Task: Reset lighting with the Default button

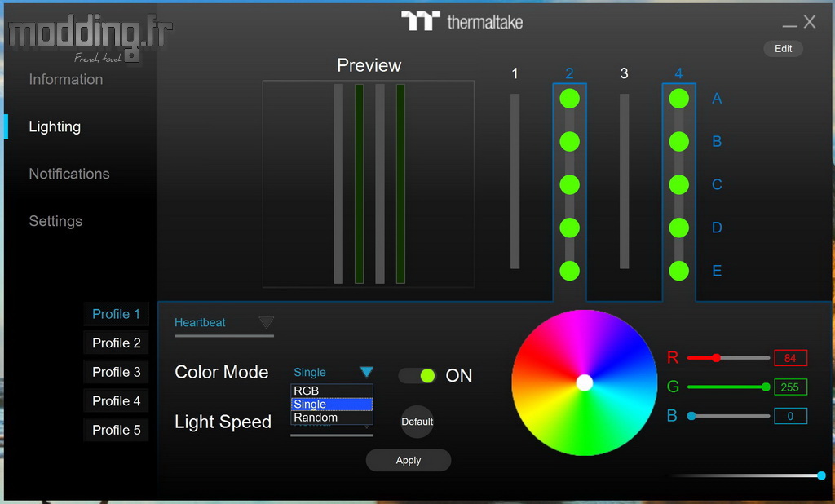Action: click(417, 422)
